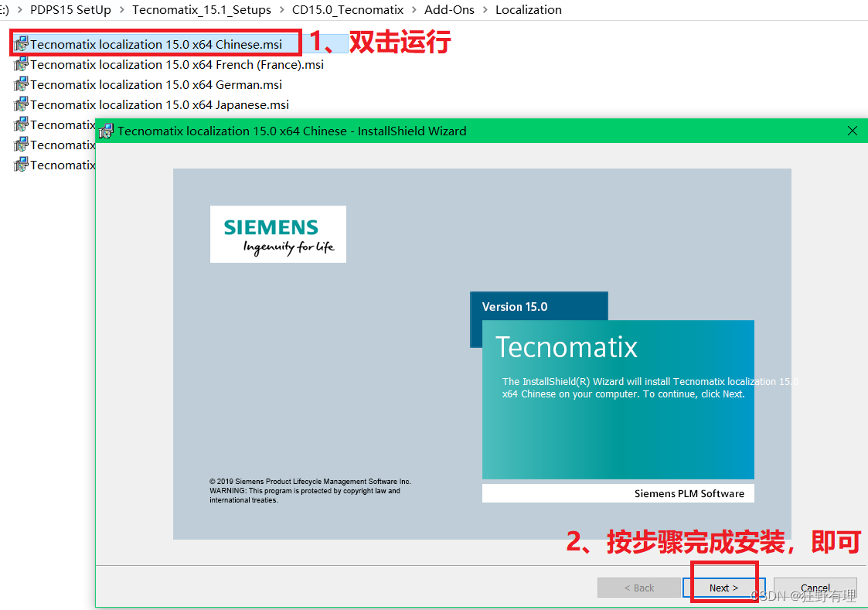The width and height of the screenshot is (868, 610).
Task: Click the Version 15.0 label
Action: click(514, 307)
